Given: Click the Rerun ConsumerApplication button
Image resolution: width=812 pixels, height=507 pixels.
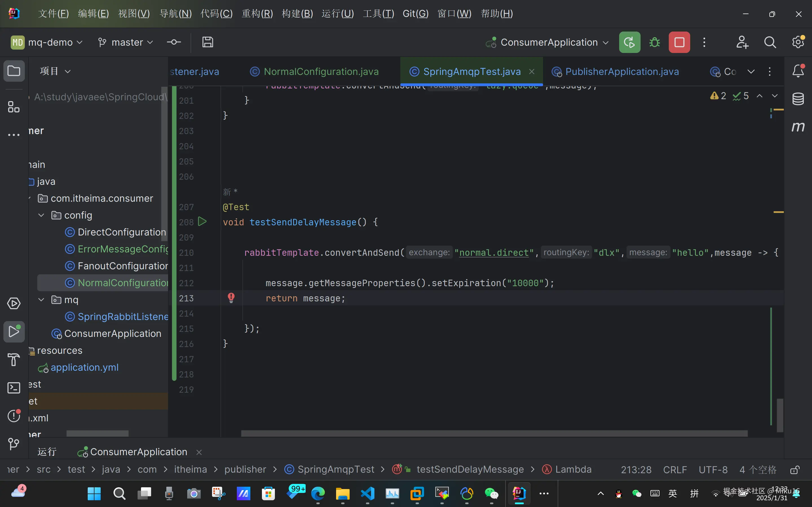Looking at the screenshot, I should pos(629,42).
